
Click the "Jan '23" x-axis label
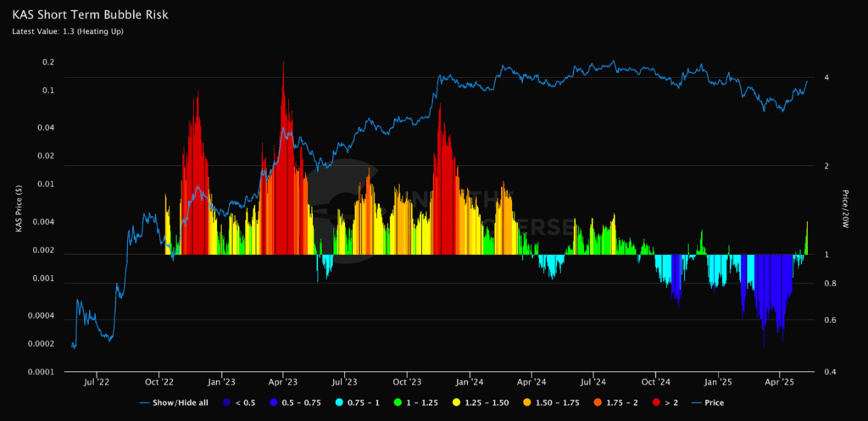coord(221,381)
